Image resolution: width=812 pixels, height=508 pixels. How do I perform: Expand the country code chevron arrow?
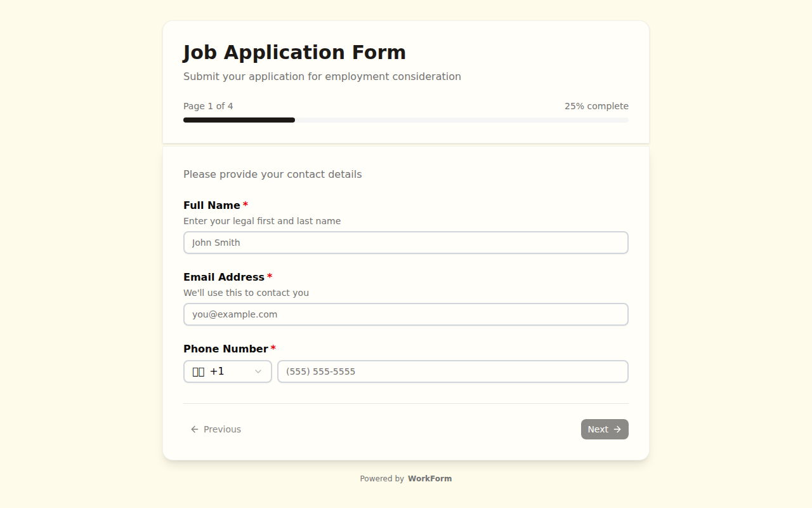point(258,371)
